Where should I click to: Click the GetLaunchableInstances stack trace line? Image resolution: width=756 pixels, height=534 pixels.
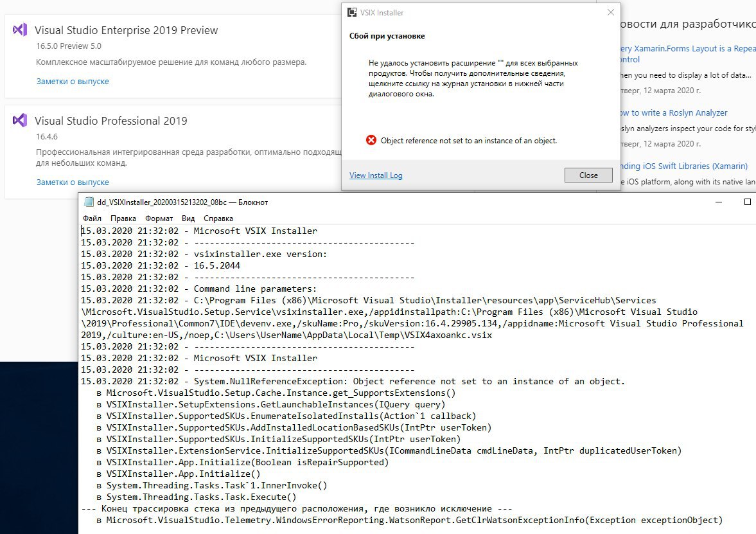[271, 405]
